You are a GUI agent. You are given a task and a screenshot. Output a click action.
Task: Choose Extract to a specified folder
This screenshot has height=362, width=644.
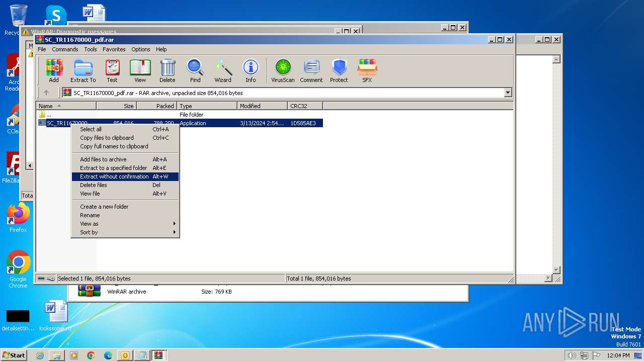[125, 168]
